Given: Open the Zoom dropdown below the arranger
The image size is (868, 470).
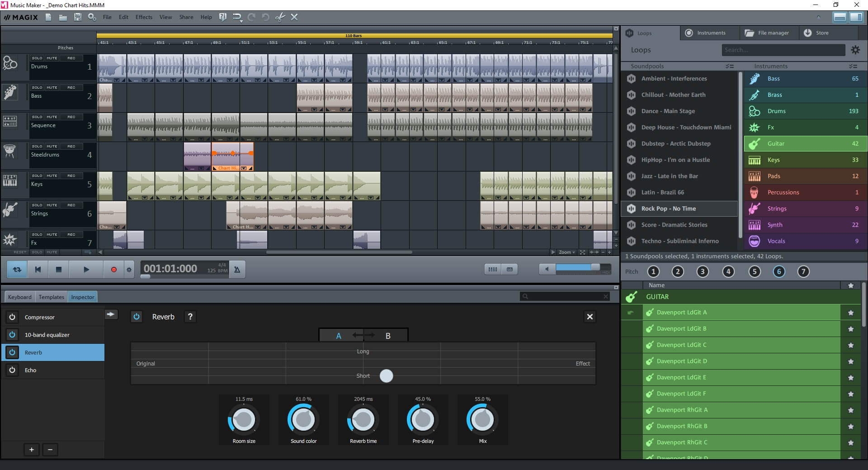Looking at the screenshot, I should (566, 252).
